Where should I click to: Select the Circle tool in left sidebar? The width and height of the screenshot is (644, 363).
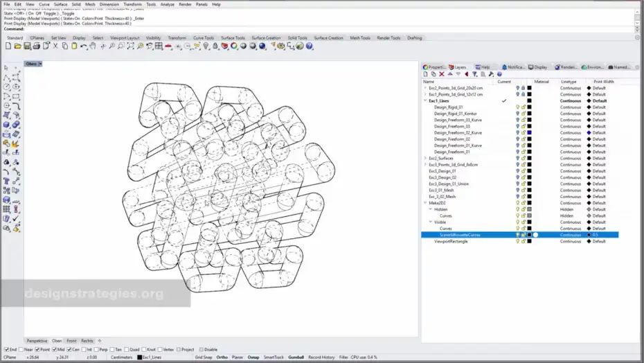pos(6,87)
